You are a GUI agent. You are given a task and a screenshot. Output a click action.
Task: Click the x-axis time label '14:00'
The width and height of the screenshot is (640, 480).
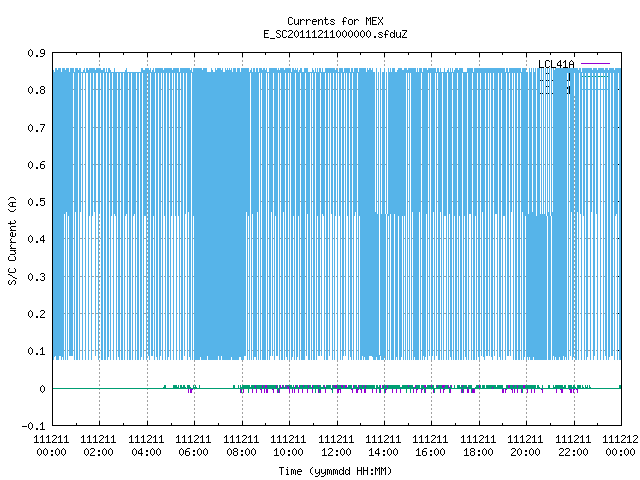[383, 452]
